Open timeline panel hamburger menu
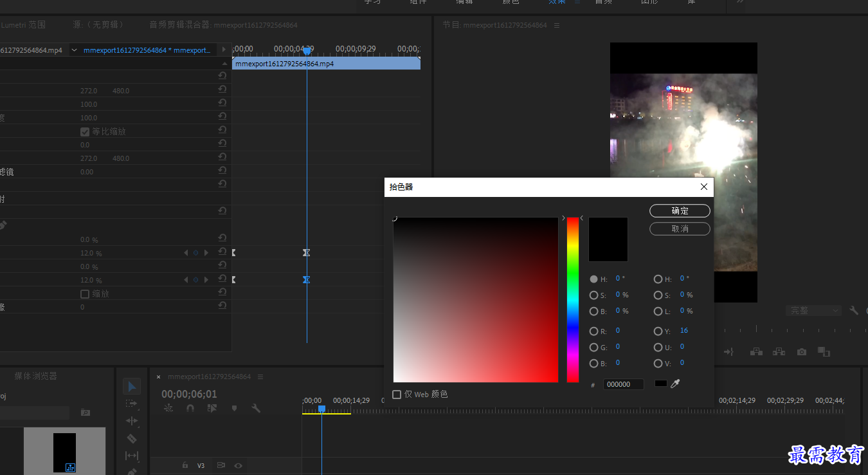Image resolution: width=868 pixels, height=475 pixels. coord(260,377)
